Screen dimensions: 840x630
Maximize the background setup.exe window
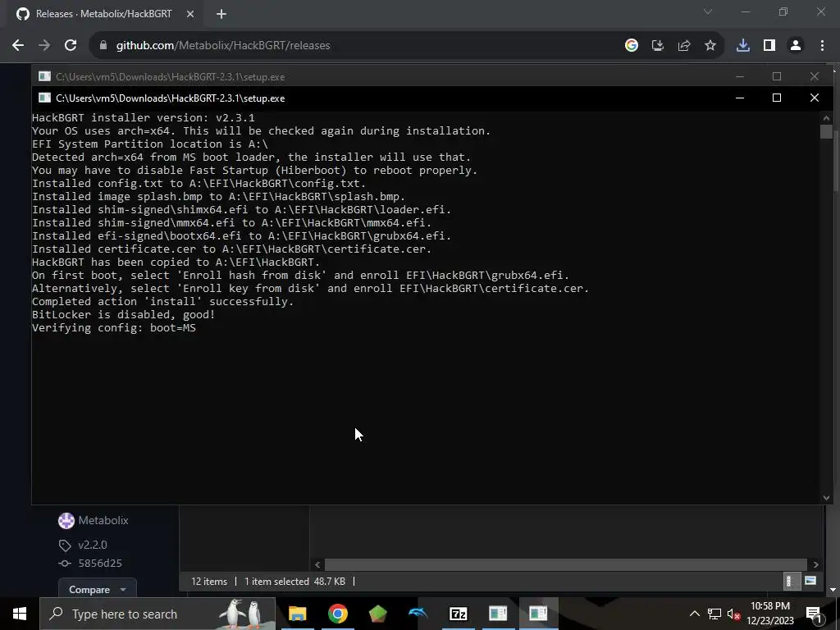777,76
